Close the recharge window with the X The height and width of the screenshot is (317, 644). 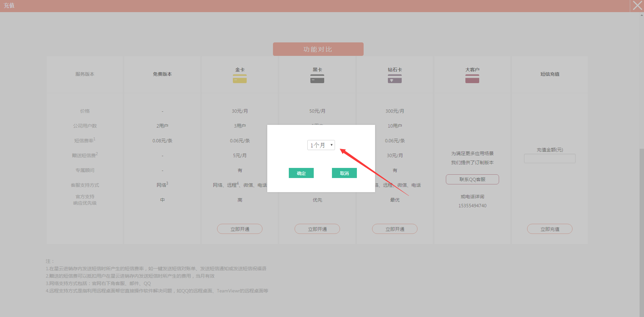coord(637,6)
